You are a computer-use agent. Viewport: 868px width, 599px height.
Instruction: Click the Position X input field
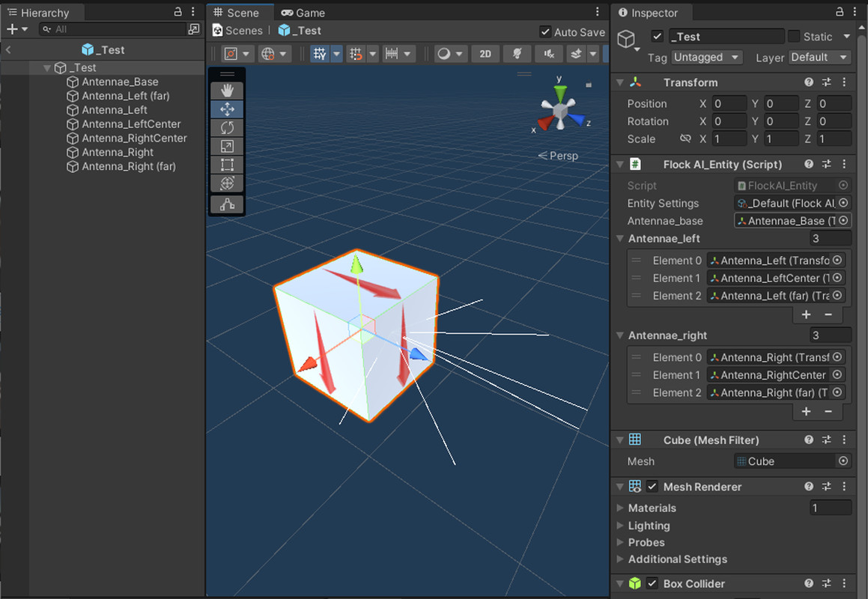(729, 103)
